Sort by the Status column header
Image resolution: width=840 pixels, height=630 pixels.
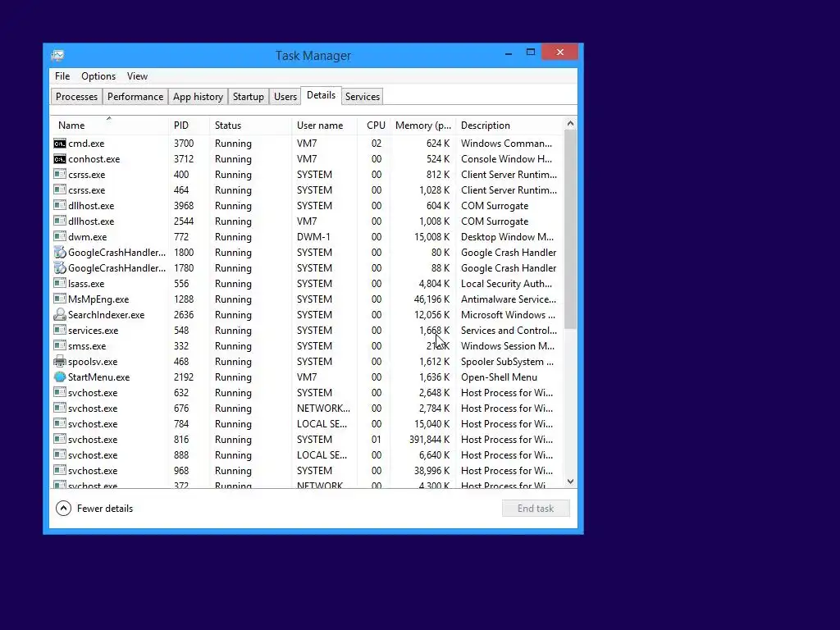coord(250,126)
